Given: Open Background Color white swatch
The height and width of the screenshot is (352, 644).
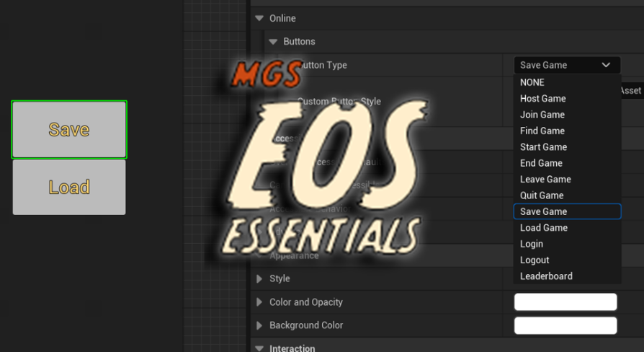Looking at the screenshot, I should point(565,325).
